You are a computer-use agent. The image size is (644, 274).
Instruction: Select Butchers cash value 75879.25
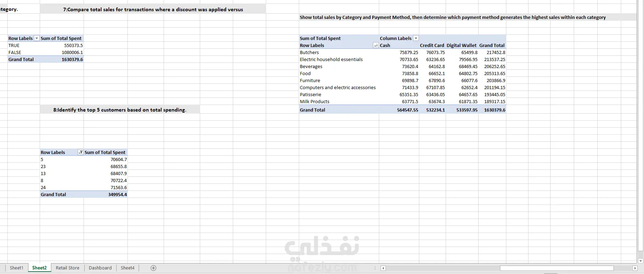(399, 52)
